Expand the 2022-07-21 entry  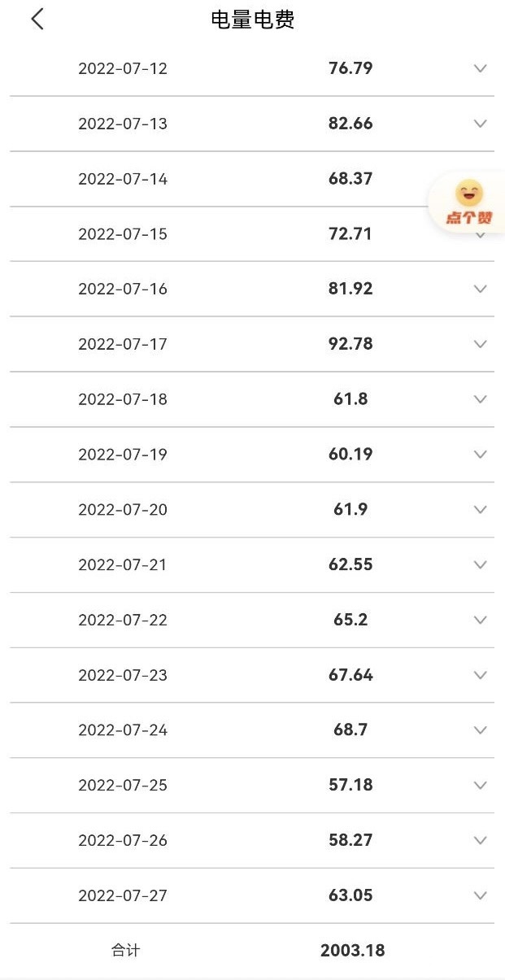(480, 564)
